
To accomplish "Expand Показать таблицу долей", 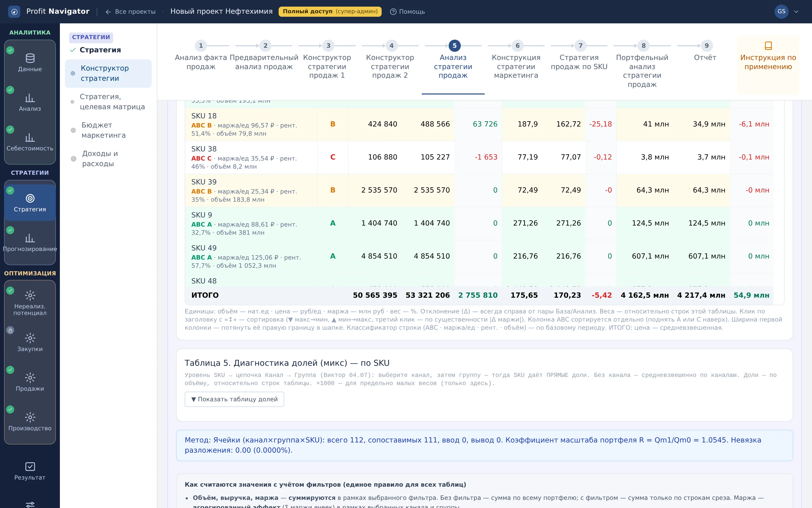I will tap(234, 399).
